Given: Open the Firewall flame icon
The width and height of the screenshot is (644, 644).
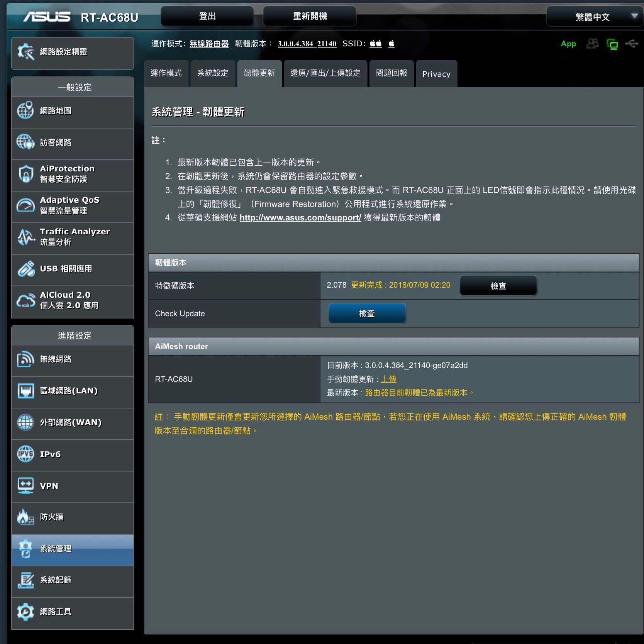Looking at the screenshot, I should tap(25, 517).
